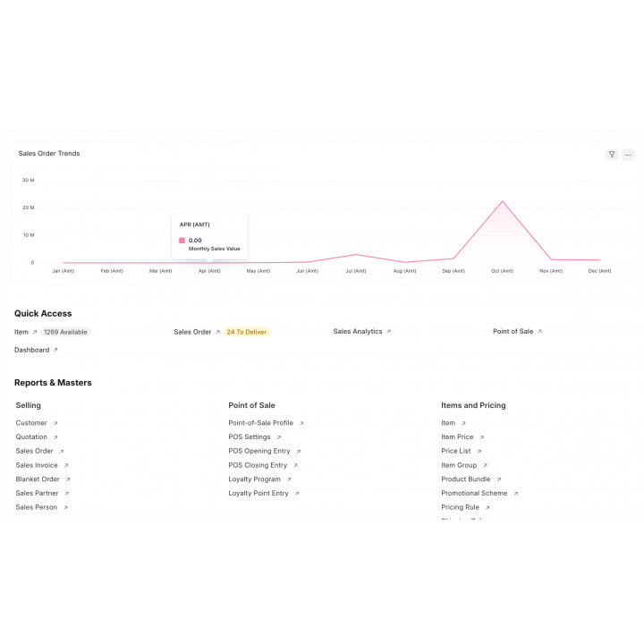Open the chart three-dots options menu
644x644 pixels.
coord(628,154)
